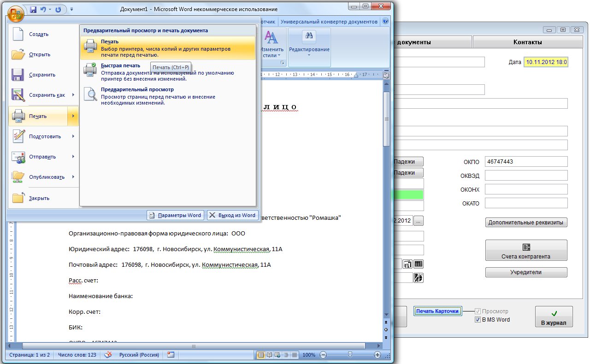
Task: Switch to Draft view
Action: pos(294,355)
